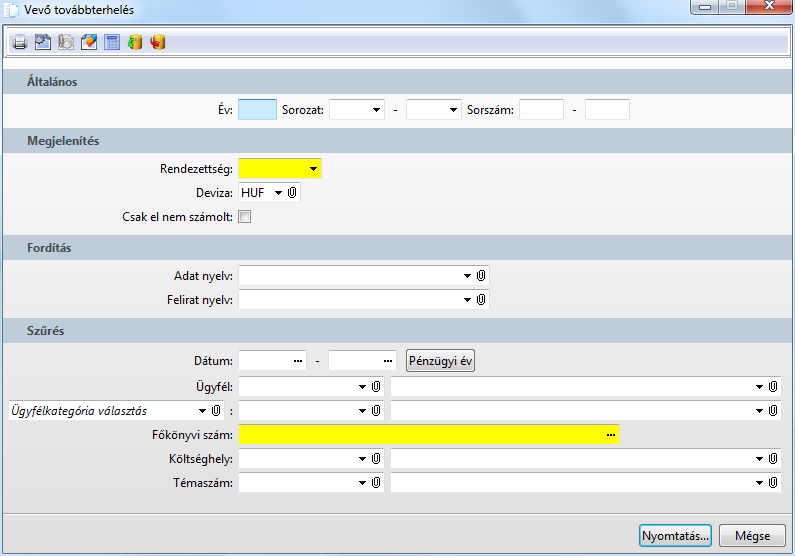This screenshot has height=556, width=795.
Task: Click the paperclip after the Ügyfél code field
Action: pyautogui.click(x=376, y=387)
